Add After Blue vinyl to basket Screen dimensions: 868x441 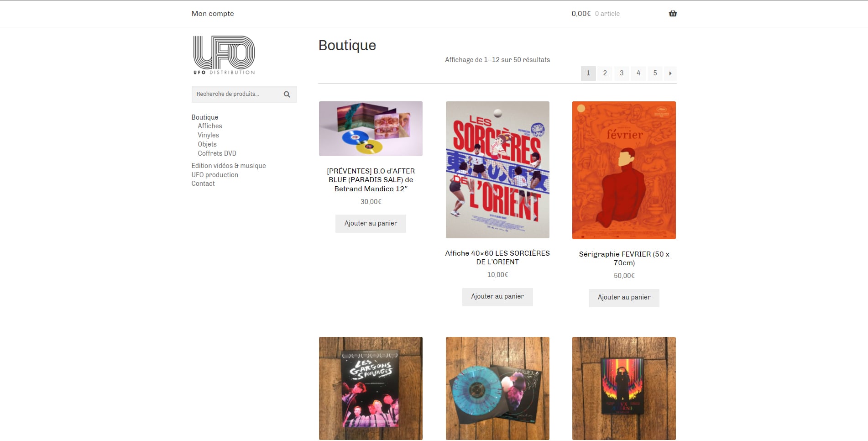coord(371,224)
